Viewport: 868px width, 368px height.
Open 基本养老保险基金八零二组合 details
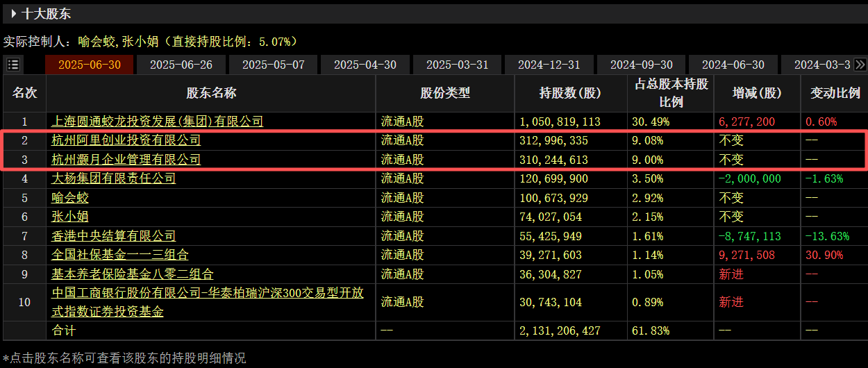(133, 274)
